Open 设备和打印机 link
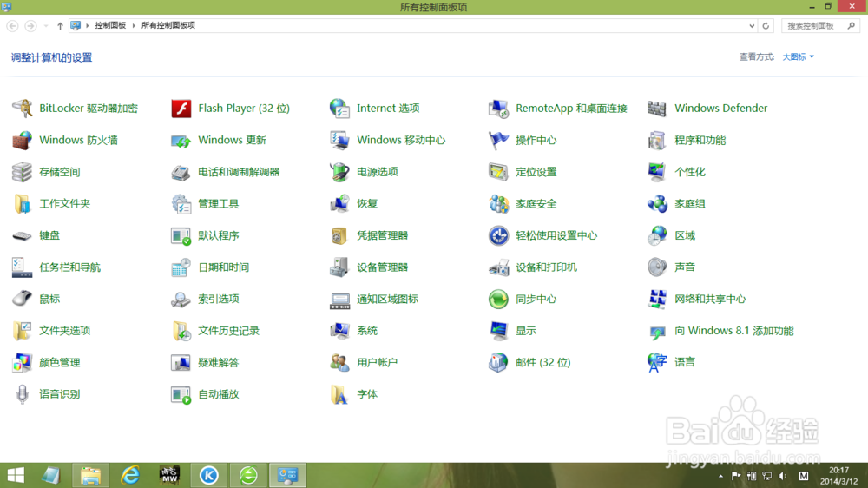This screenshot has height=488, width=868. click(546, 267)
